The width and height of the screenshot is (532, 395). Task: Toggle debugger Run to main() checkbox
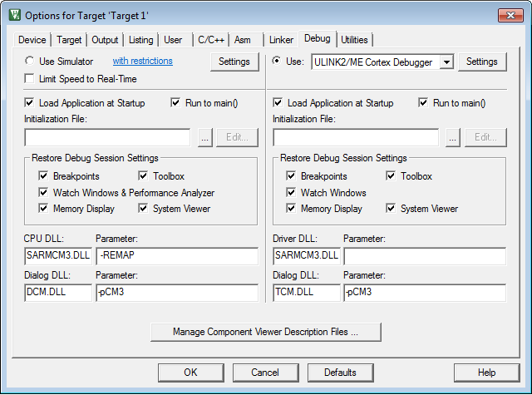pos(423,102)
